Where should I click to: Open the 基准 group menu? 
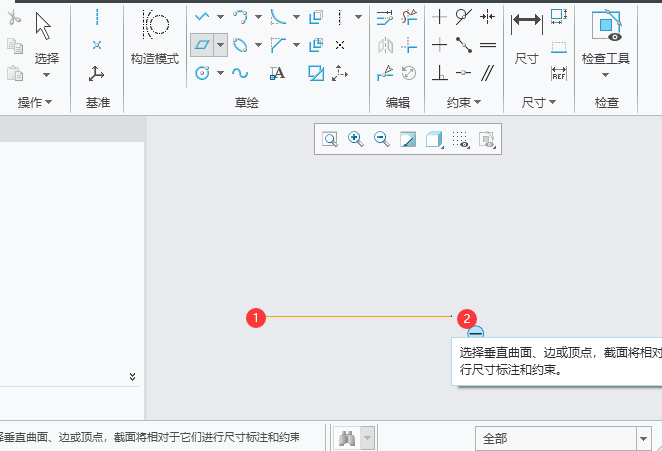97,102
